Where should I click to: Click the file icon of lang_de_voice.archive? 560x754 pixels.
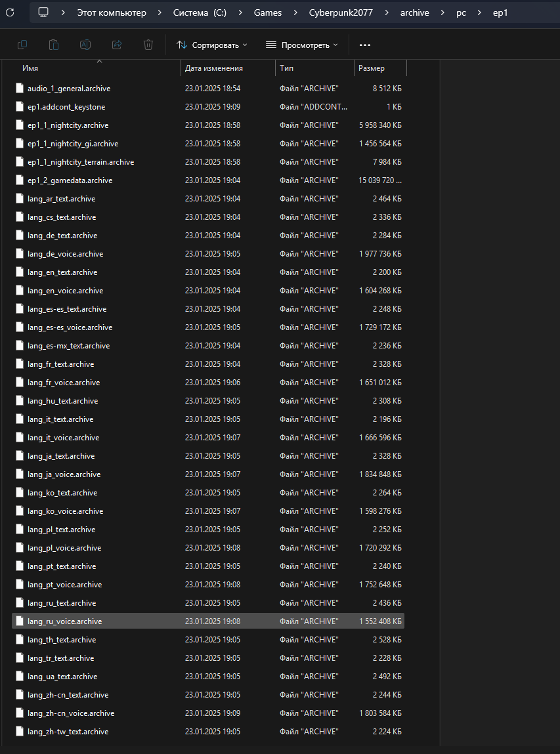click(19, 254)
